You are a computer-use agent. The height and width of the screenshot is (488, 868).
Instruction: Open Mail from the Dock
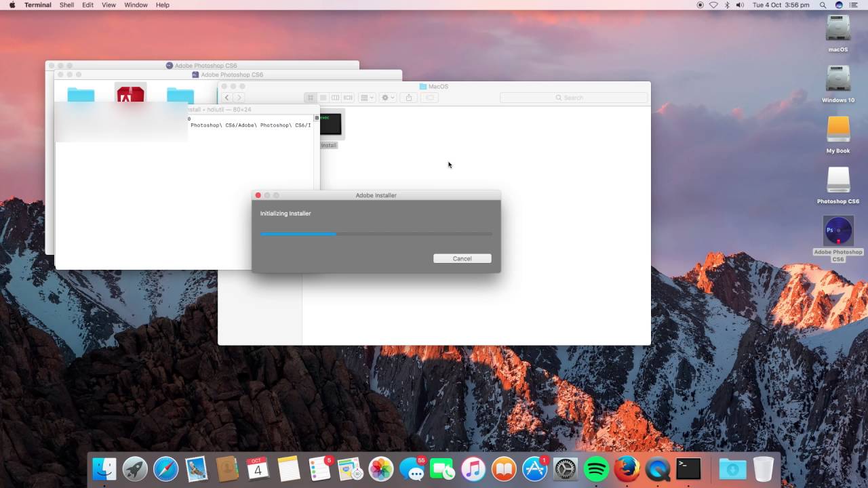(x=196, y=469)
